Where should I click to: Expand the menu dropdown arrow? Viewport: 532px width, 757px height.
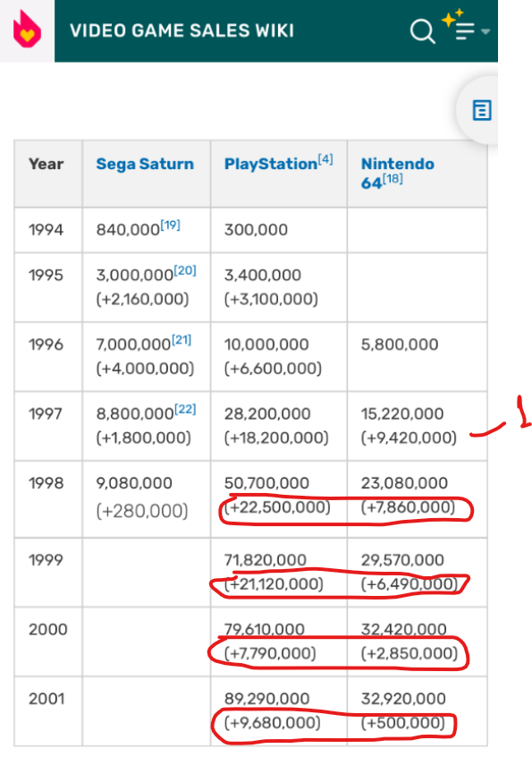coord(486,31)
